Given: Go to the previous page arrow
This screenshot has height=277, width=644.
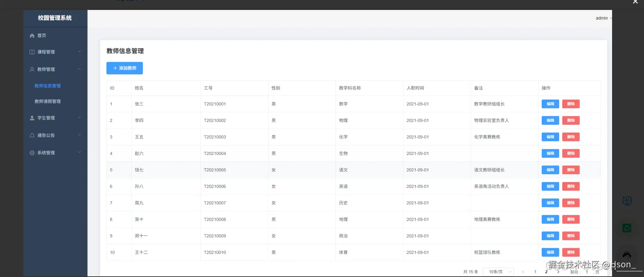Looking at the screenshot, I should point(523,272).
